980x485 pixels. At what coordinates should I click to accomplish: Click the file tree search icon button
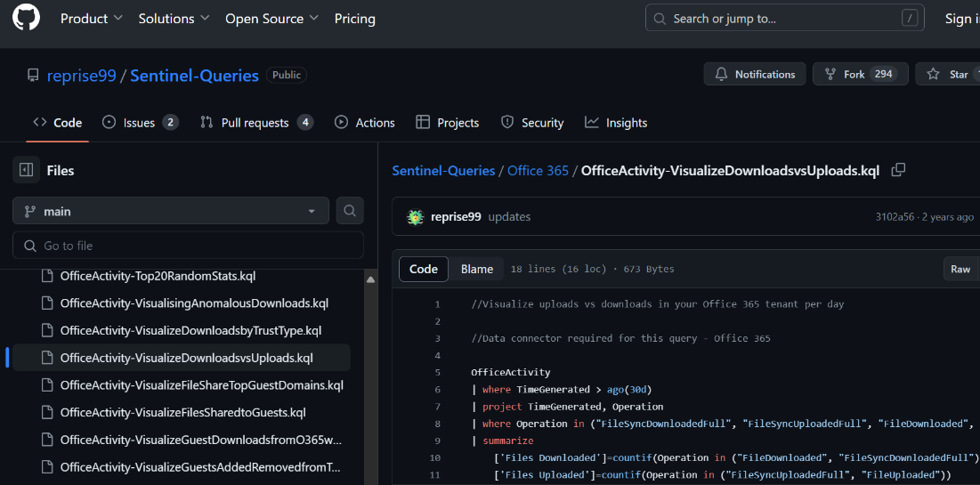pyautogui.click(x=350, y=211)
